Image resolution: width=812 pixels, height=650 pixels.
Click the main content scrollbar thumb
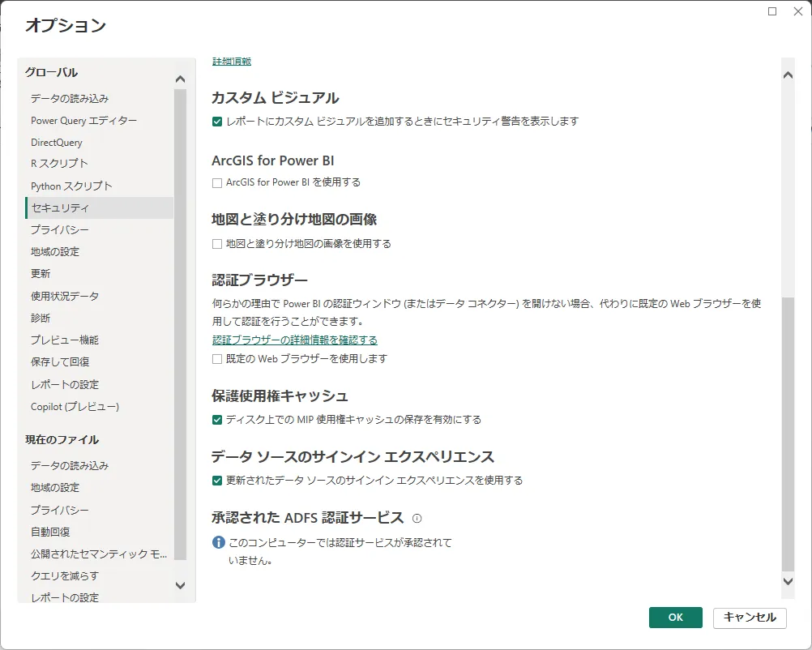coord(788,434)
